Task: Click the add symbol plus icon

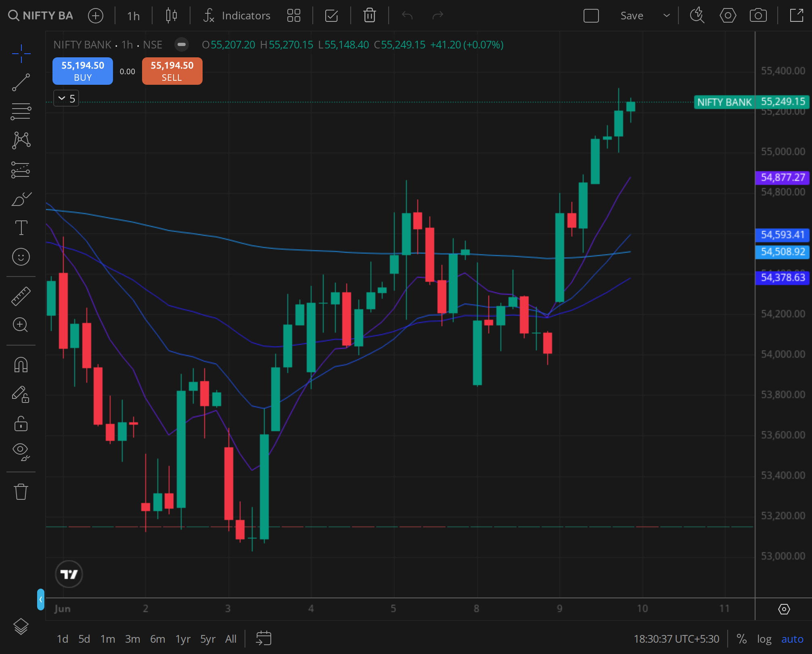Action: [x=96, y=16]
